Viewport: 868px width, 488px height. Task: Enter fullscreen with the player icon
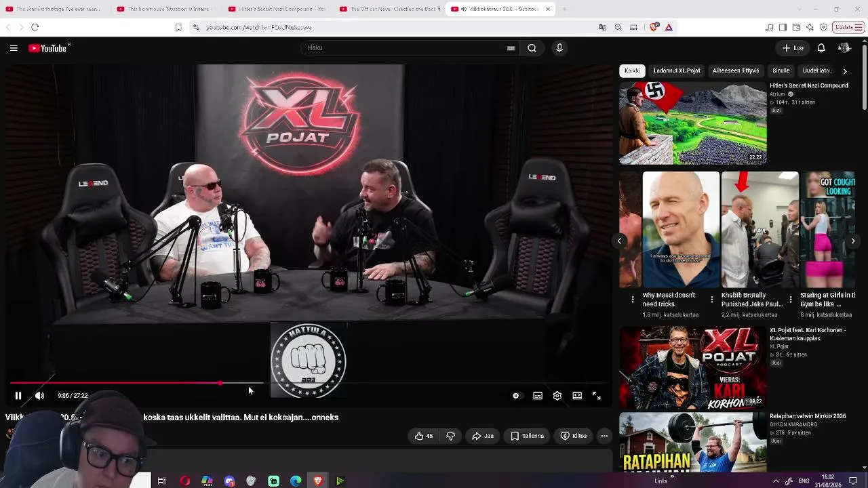click(x=597, y=396)
